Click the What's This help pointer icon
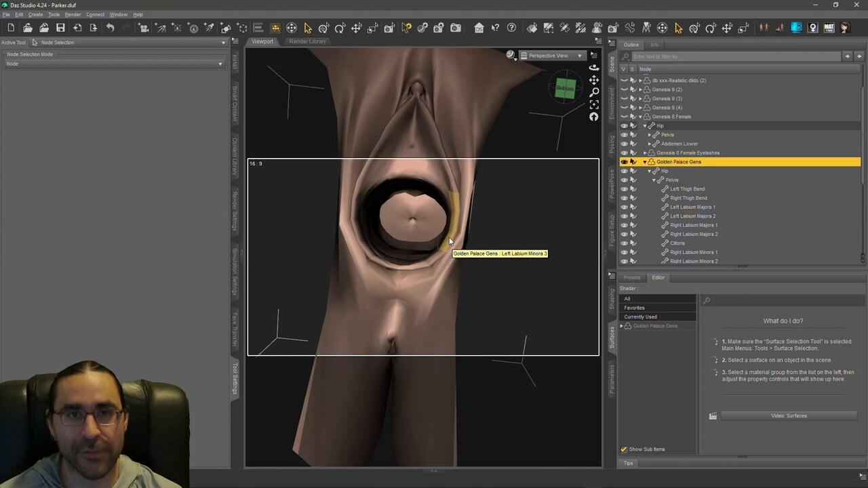Screen dimensions: 868x488 tap(495, 28)
